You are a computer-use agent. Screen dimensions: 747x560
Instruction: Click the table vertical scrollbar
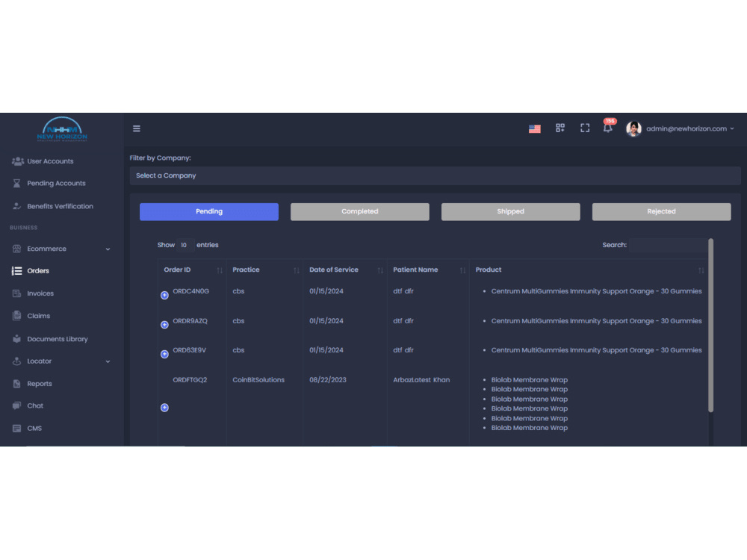pyautogui.click(x=710, y=326)
